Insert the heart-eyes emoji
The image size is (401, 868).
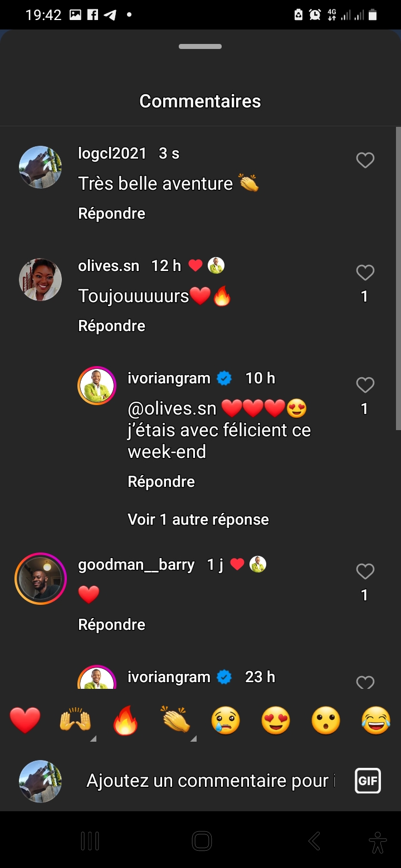(x=276, y=721)
